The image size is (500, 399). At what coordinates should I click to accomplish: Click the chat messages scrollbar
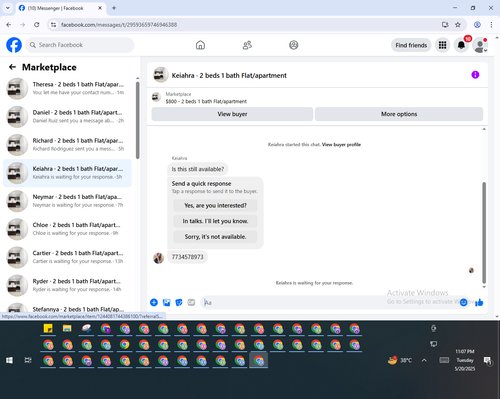pos(484,232)
